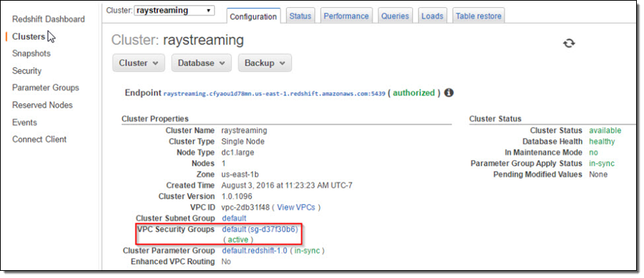Open Snapshots in the sidebar

click(31, 54)
